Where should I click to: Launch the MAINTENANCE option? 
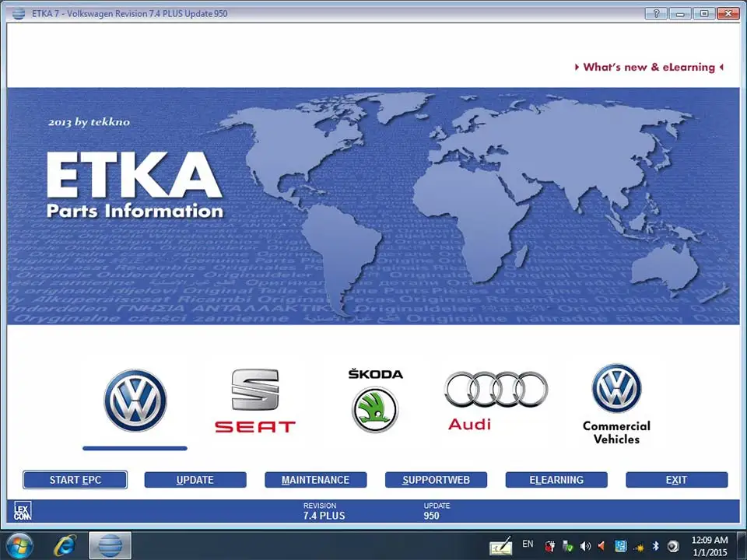[x=315, y=480]
